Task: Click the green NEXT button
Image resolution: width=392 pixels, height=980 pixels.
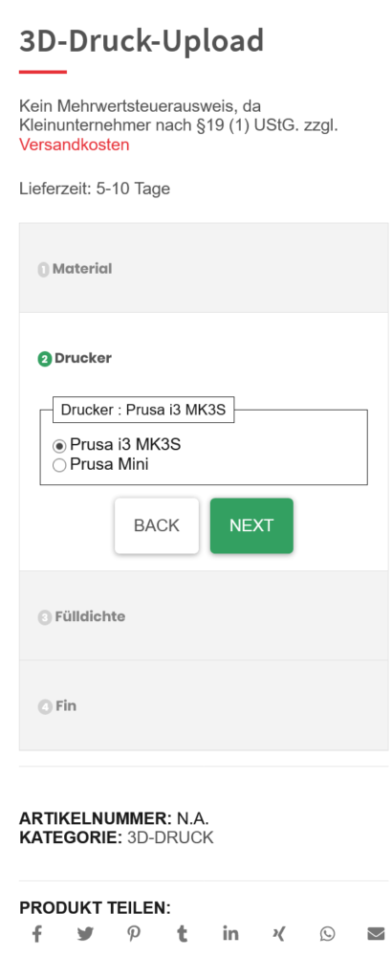Action: (251, 525)
